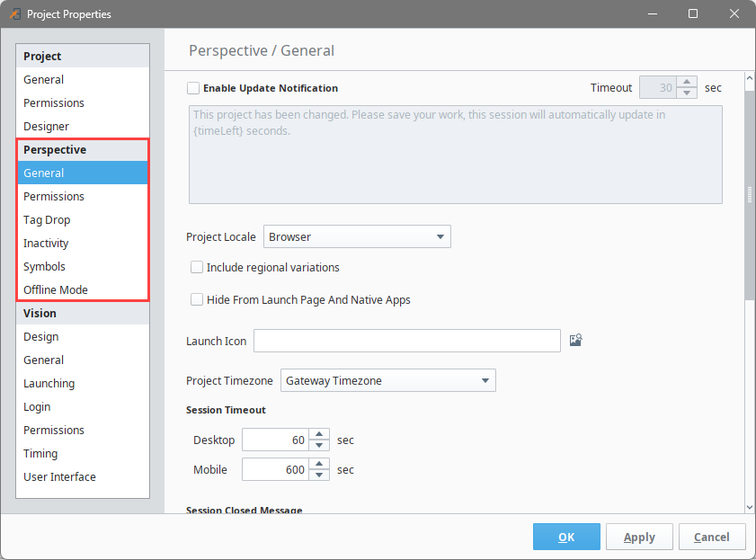Increase the Mobile session timeout value
The height and width of the screenshot is (560, 756).
[319, 464]
